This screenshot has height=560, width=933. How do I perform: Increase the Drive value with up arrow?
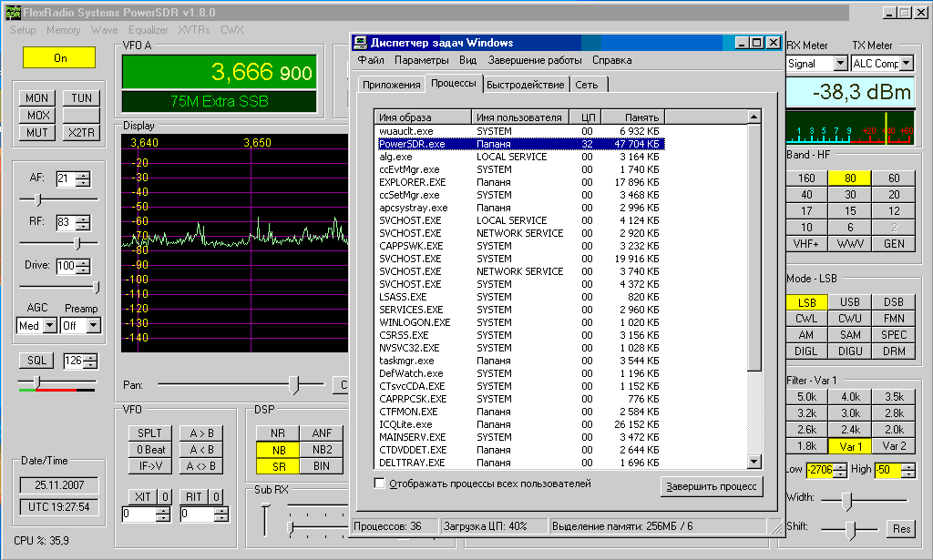click(84, 262)
